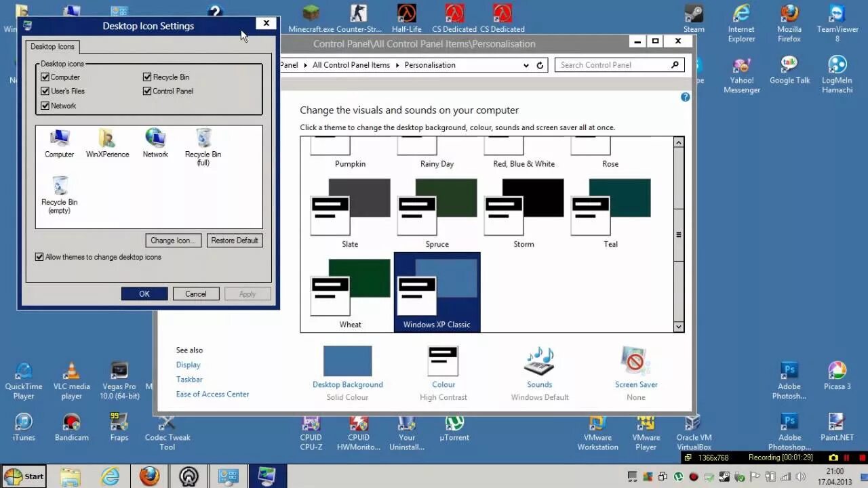Uncheck the Control Panel checkbox
868x488 pixels.
[147, 91]
